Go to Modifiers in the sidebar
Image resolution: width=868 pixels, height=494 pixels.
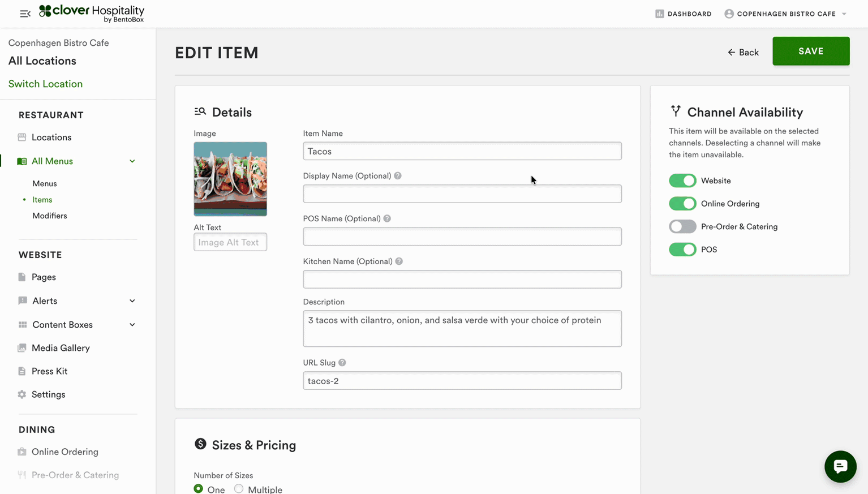click(x=50, y=216)
